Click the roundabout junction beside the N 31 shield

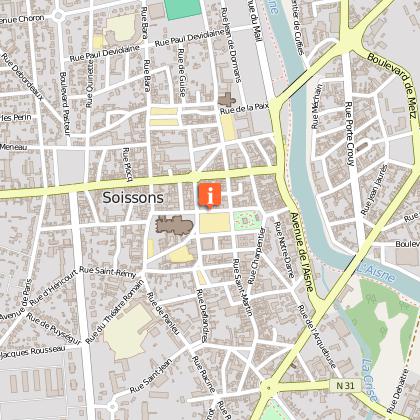point(268,387)
